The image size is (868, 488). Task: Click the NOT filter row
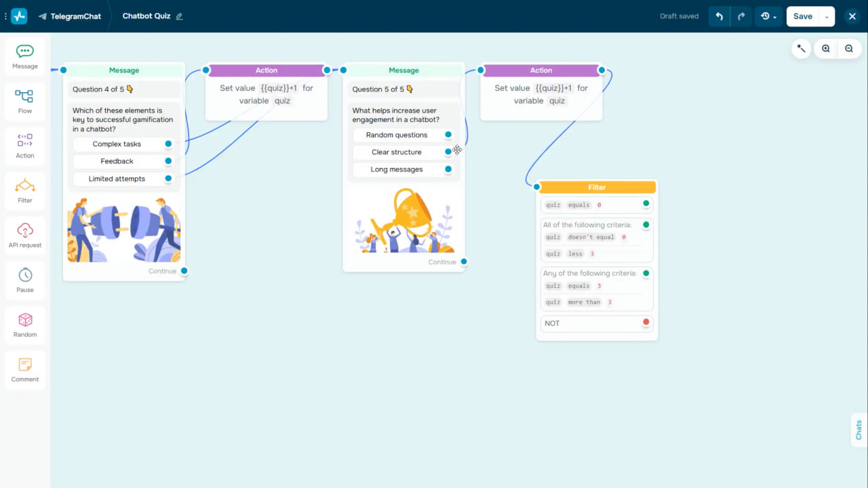pyautogui.click(x=597, y=323)
